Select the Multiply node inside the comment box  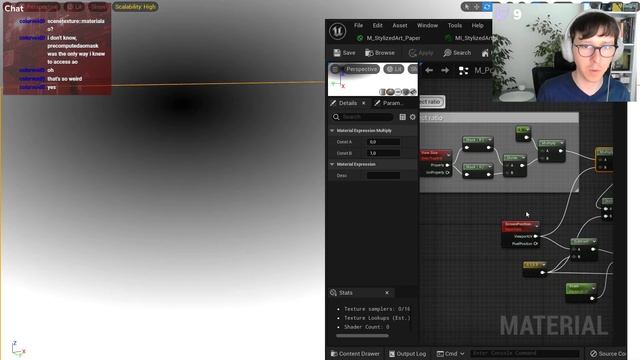[x=552, y=150]
